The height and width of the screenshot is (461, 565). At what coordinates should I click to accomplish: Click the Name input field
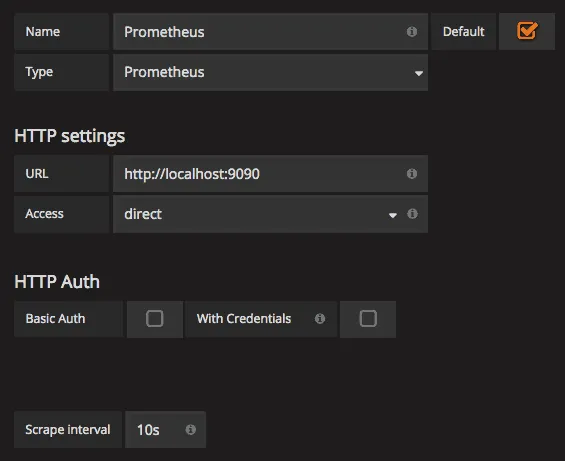271,32
